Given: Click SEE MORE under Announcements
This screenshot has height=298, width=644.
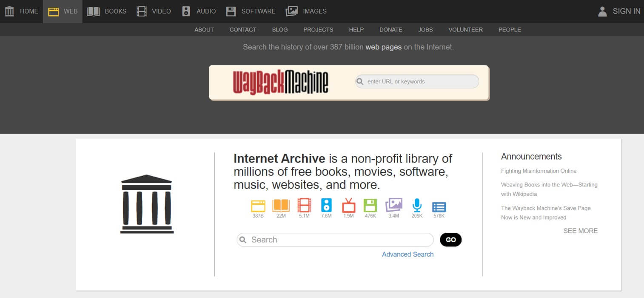Looking at the screenshot, I should (x=581, y=231).
